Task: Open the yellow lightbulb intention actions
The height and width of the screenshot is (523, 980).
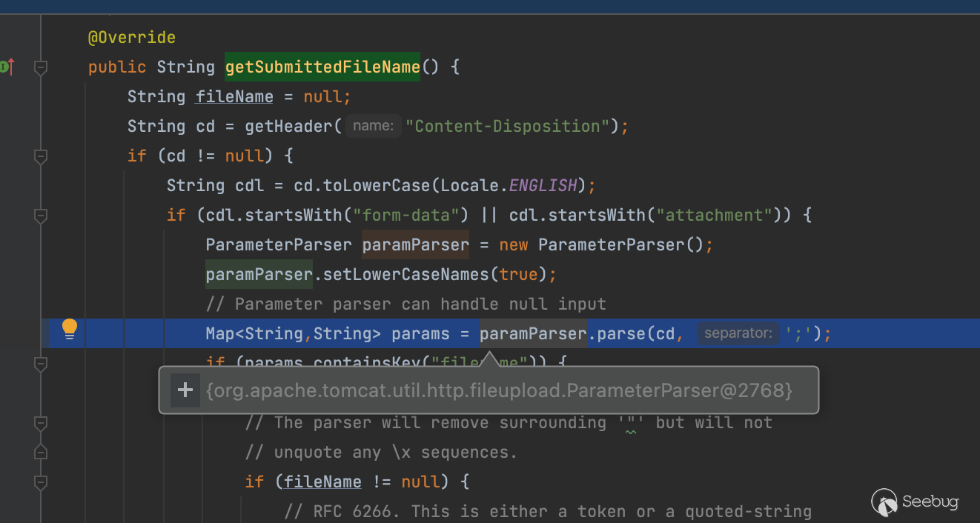Action: coord(70,329)
